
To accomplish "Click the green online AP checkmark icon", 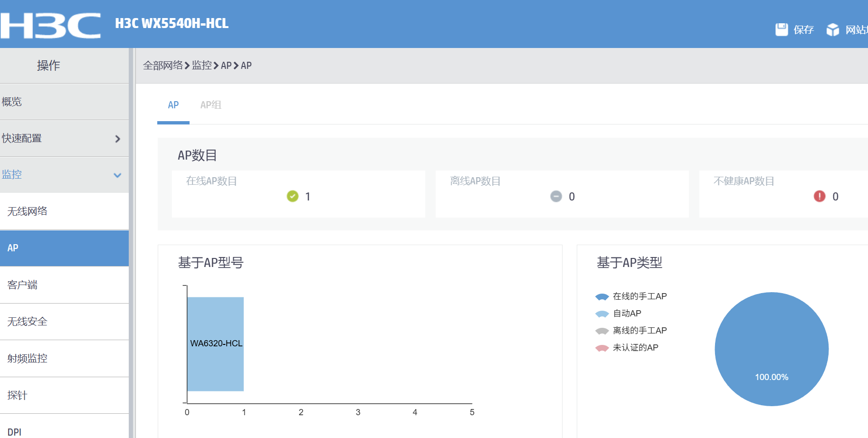I will (x=293, y=196).
